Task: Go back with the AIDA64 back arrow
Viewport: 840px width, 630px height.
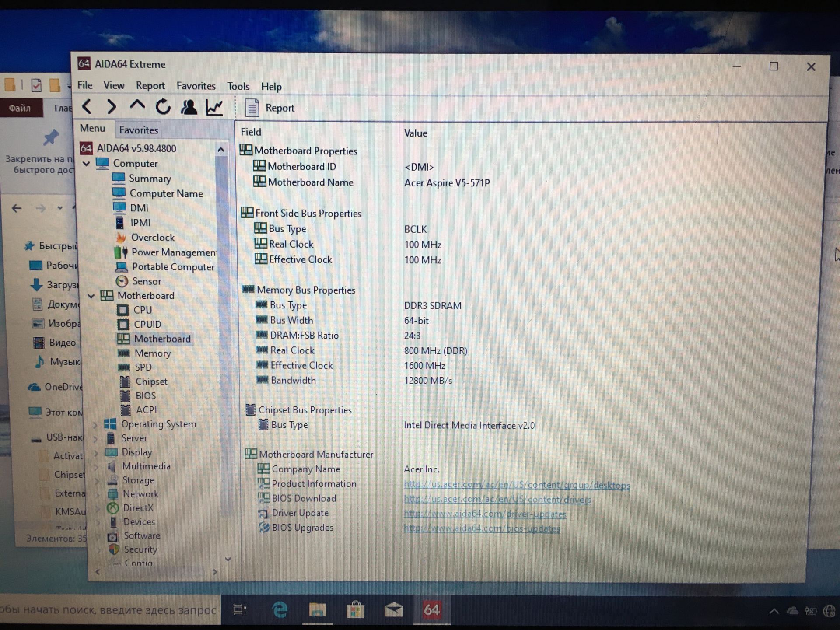Action: click(87, 106)
